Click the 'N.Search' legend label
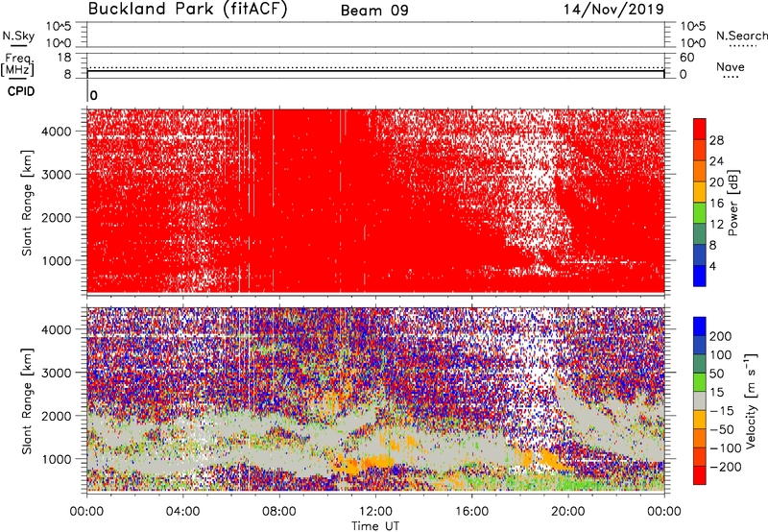This screenshot has height=532, width=768. pos(741,36)
